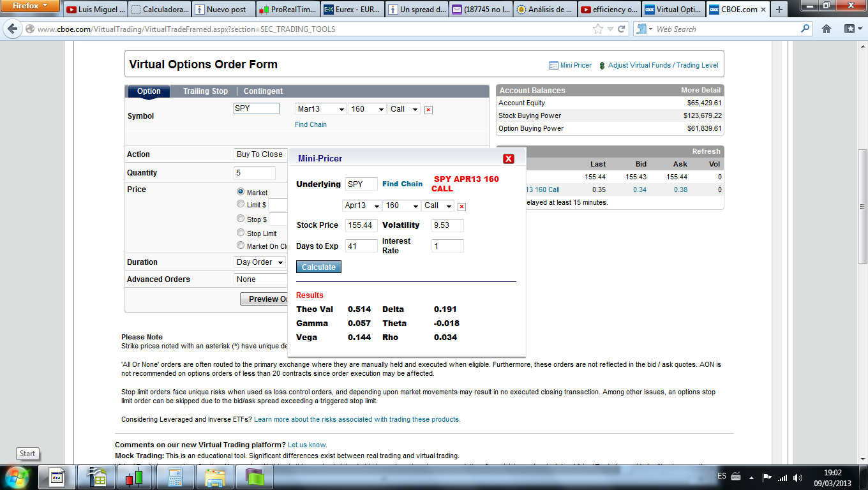Open the Calculator from the taskbar
The height and width of the screenshot is (490, 868).
point(174,477)
